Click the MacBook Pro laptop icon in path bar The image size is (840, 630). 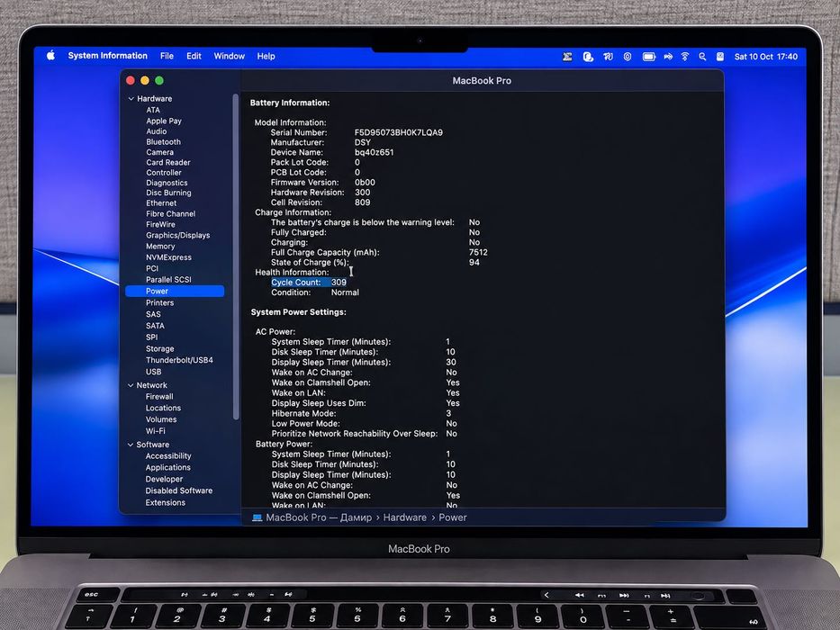click(x=257, y=517)
